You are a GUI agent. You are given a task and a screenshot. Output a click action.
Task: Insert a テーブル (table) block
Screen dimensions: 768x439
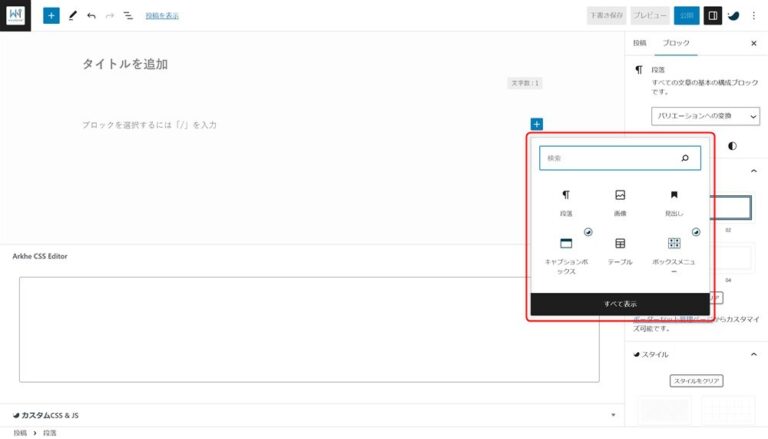(x=620, y=249)
